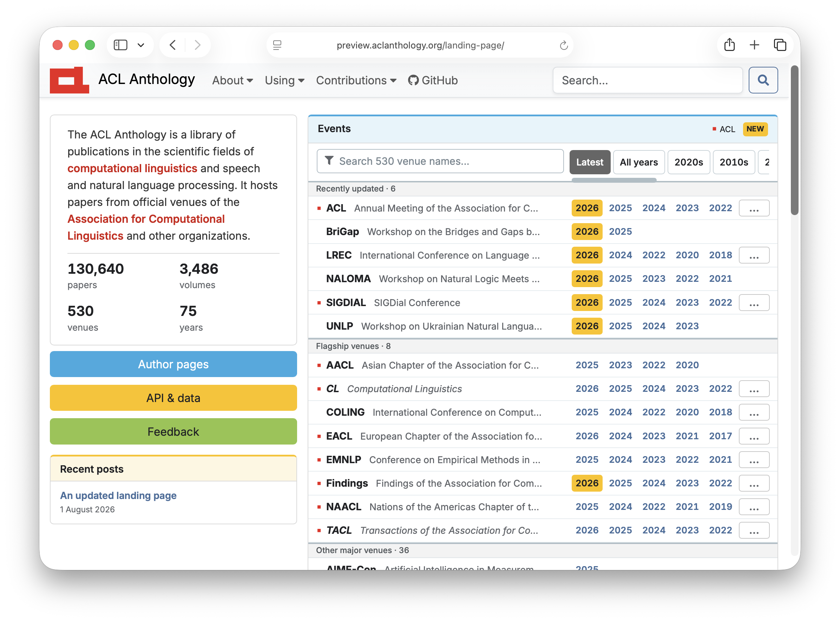Click the search magnifier button
The height and width of the screenshot is (622, 840).
(762, 80)
